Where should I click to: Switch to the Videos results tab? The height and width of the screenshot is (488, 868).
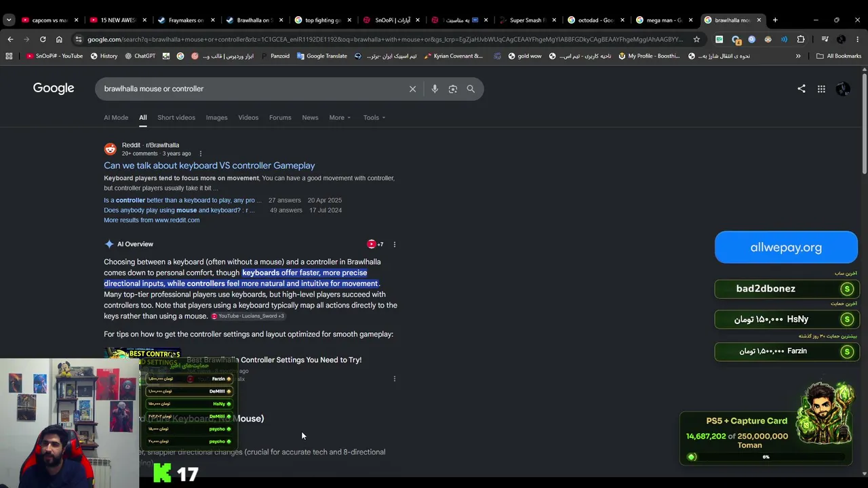click(x=248, y=118)
